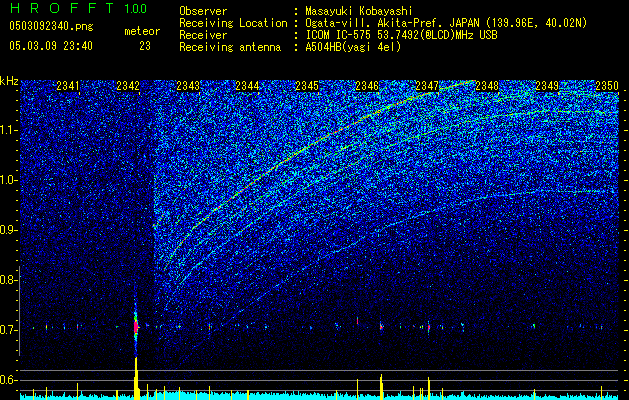Screen dimensions: 629x400
Task: Click the Receiving antenna label
Action: pos(230,47)
